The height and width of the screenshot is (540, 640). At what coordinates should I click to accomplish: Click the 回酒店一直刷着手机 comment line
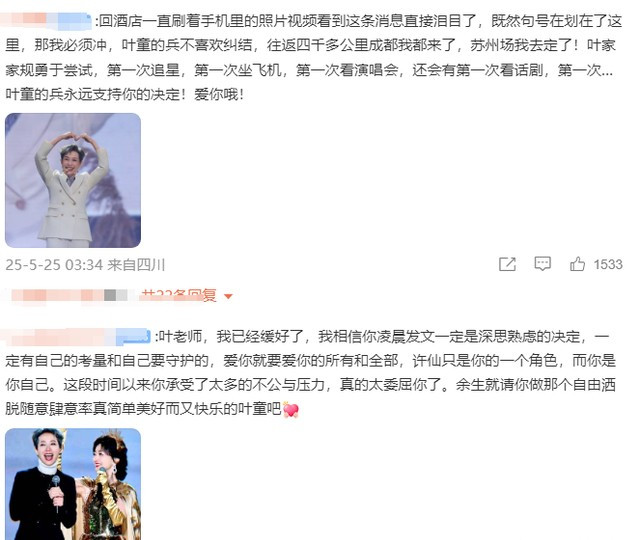coord(358,21)
